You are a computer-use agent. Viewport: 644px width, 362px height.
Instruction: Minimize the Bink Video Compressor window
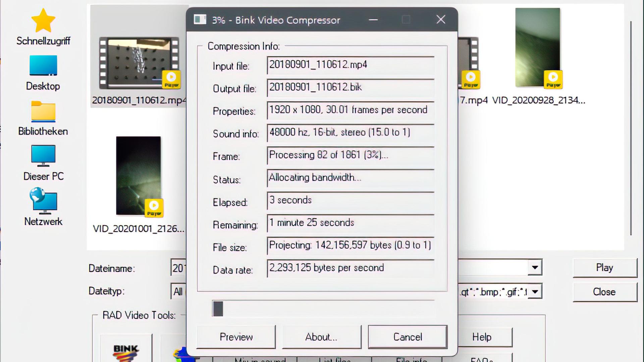[x=373, y=20]
